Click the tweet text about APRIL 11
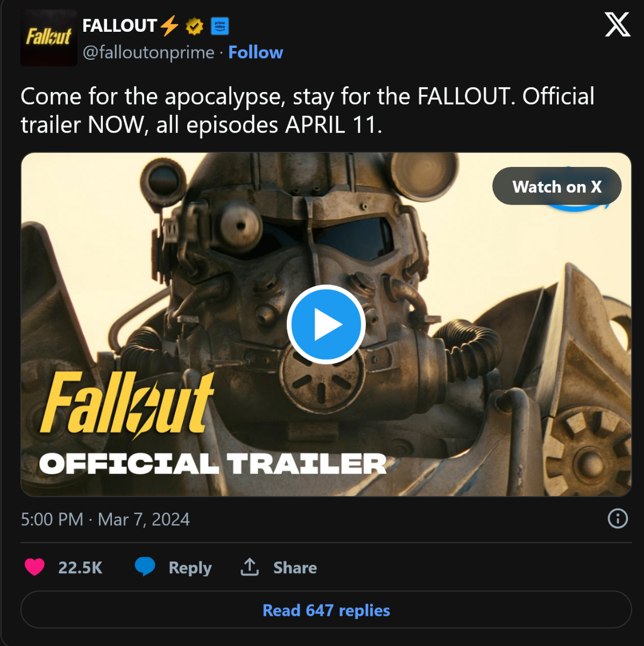 click(x=308, y=110)
